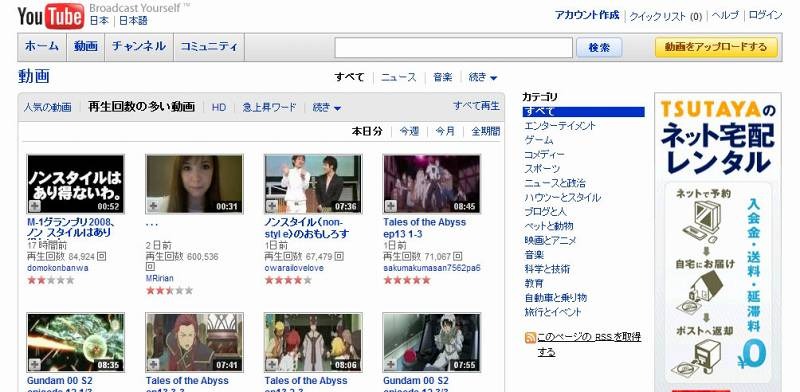Choose the スポーツ category
The height and width of the screenshot is (392, 800).
tap(542, 169)
